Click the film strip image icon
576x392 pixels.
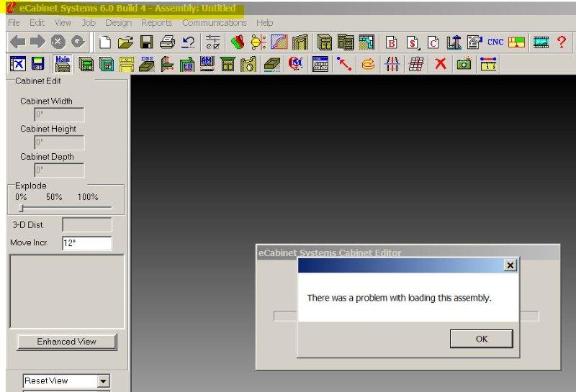(541, 42)
